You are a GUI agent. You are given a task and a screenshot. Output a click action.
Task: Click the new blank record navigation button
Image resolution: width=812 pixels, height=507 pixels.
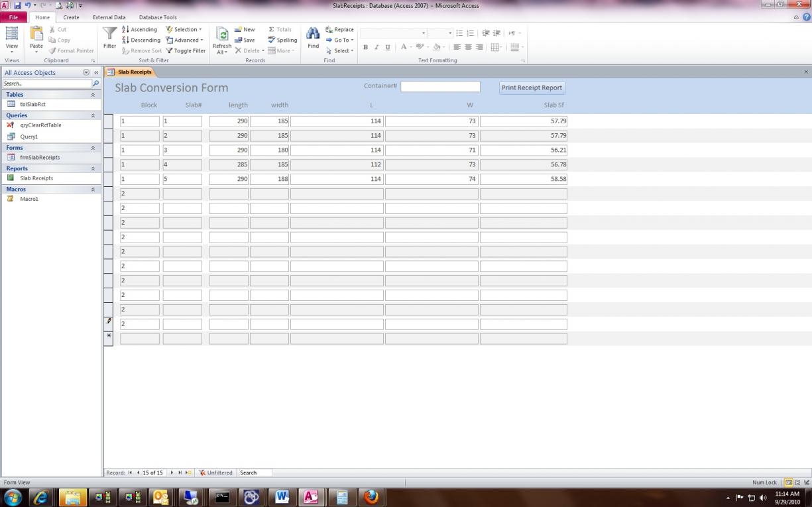coord(188,473)
